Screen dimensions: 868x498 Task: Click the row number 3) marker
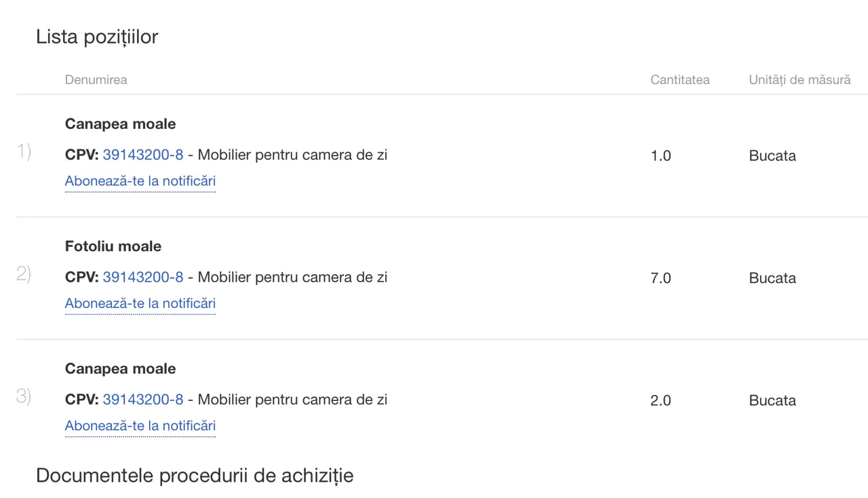tap(24, 396)
